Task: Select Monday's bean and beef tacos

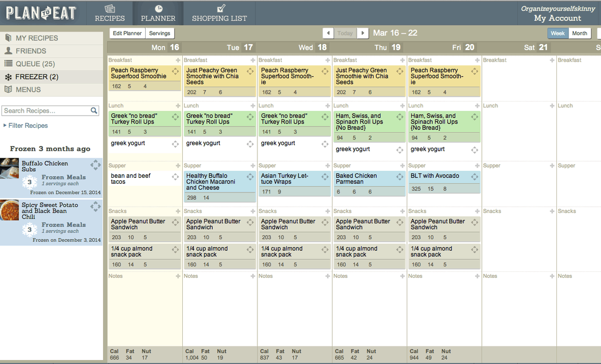Action: tap(131, 179)
